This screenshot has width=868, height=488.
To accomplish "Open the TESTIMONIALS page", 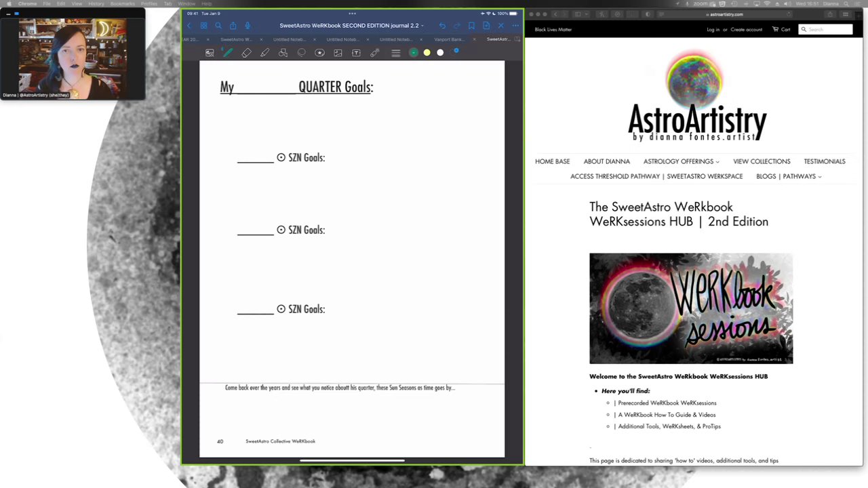I will coord(825,161).
